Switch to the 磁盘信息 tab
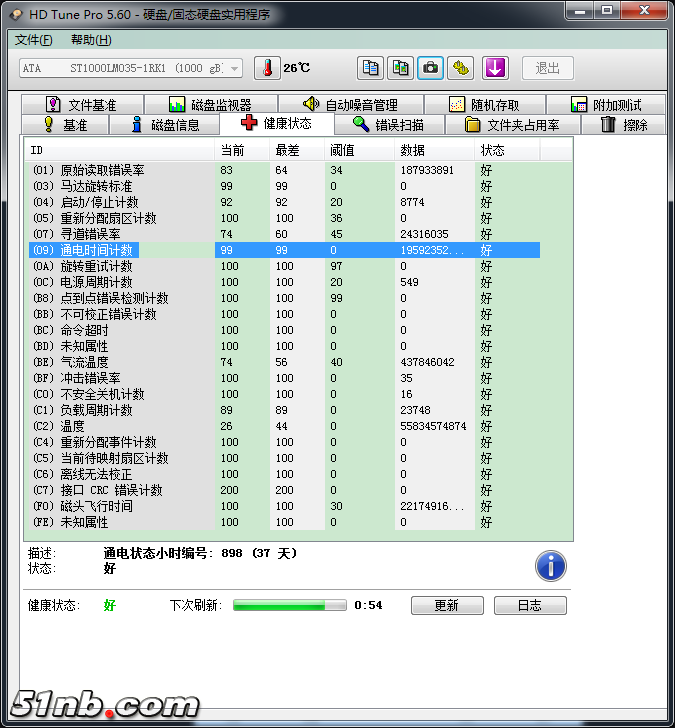675x728 pixels. click(165, 125)
